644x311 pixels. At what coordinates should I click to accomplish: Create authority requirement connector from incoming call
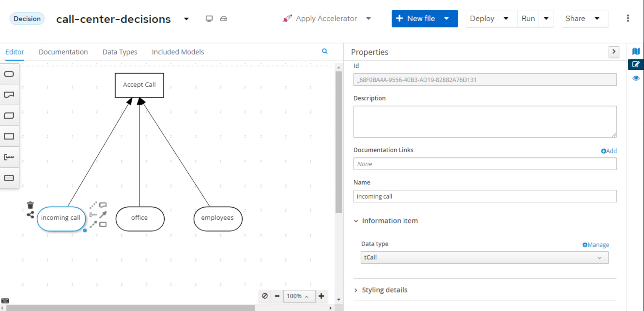pyautogui.click(x=93, y=224)
